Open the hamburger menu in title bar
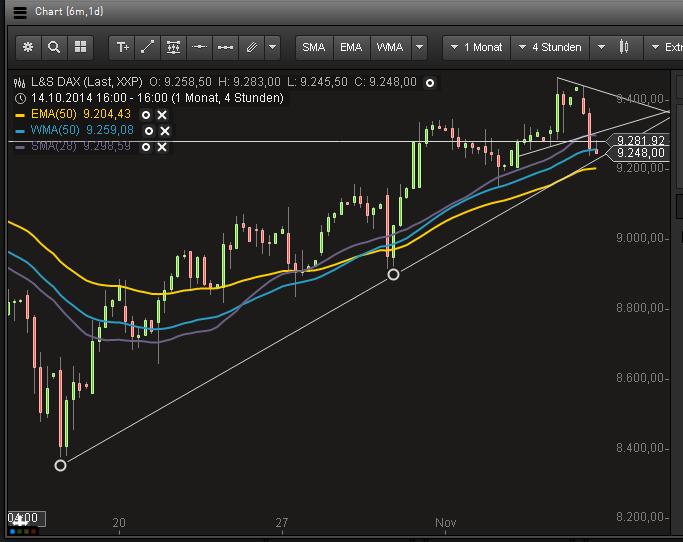Viewport: 683px width, 542px height. click(20, 12)
